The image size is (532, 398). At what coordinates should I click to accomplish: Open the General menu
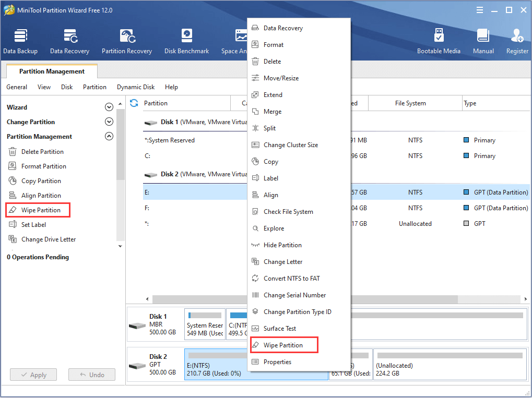coord(17,87)
